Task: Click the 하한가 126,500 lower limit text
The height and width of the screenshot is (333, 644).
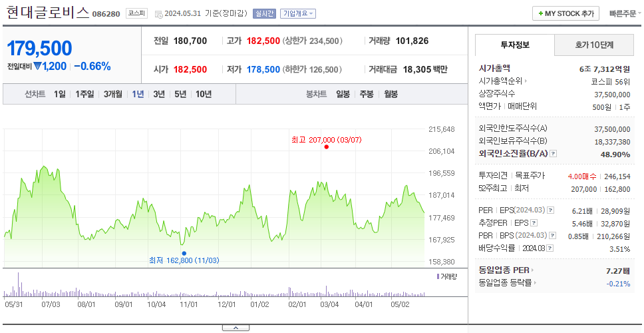Action: [x=313, y=69]
